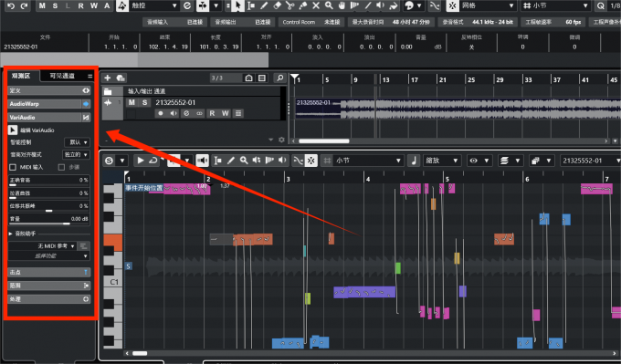Expand the 音阶助手 section
The image size is (621, 364).
pyautogui.click(x=10, y=234)
